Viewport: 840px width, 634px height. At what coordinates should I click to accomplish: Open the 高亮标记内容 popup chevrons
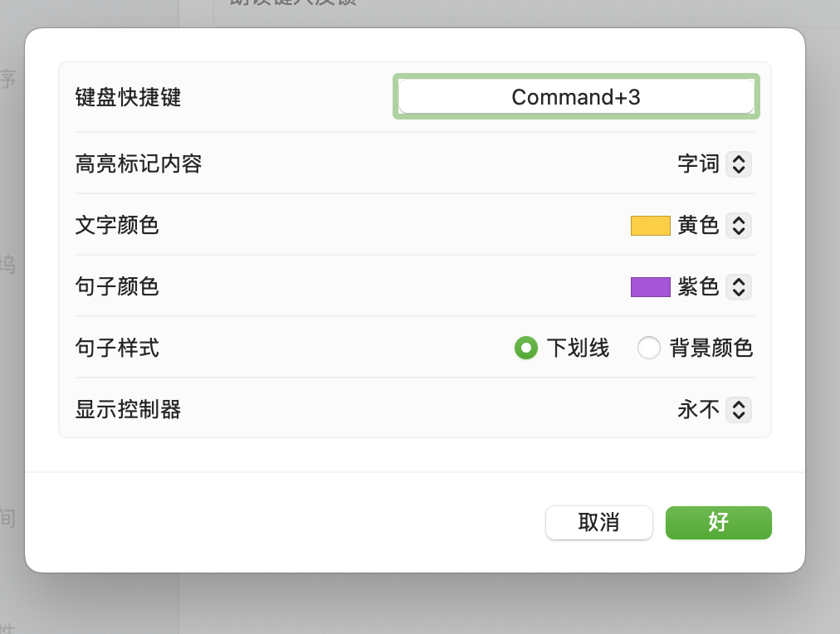pyautogui.click(x=739, y=164)
